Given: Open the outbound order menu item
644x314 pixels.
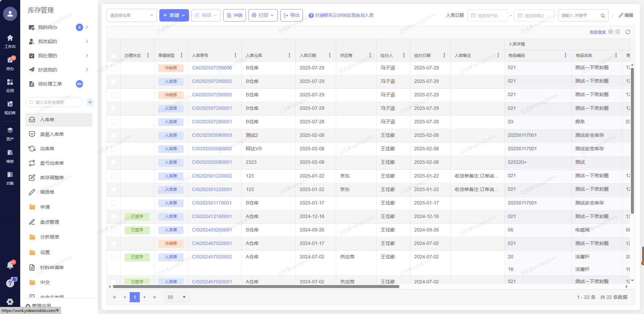Looking at the screenshot, I should [x=47, y=149].
